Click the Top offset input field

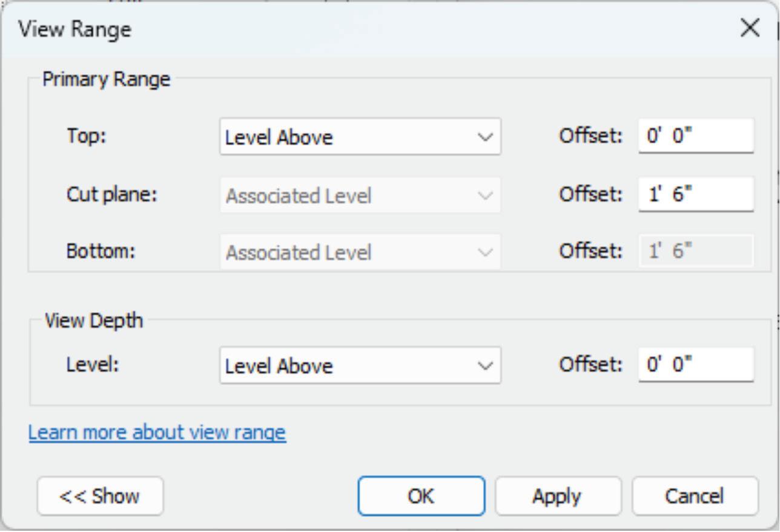(695, 136)
